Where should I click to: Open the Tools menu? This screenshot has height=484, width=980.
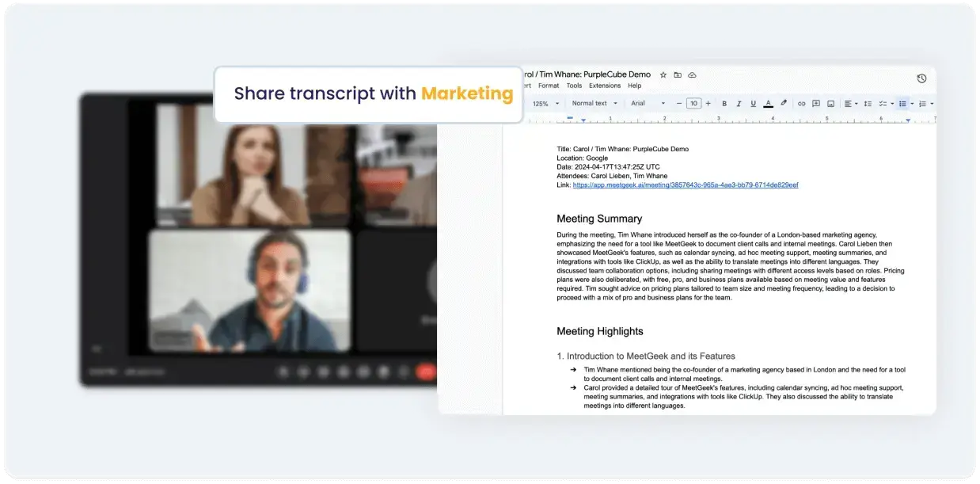click(574, 86)
